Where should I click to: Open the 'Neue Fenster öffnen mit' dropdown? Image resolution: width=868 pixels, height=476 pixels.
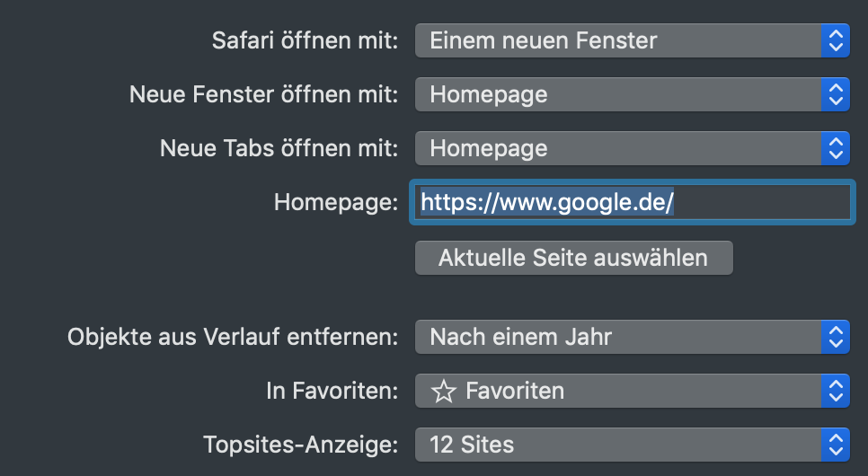618,94
